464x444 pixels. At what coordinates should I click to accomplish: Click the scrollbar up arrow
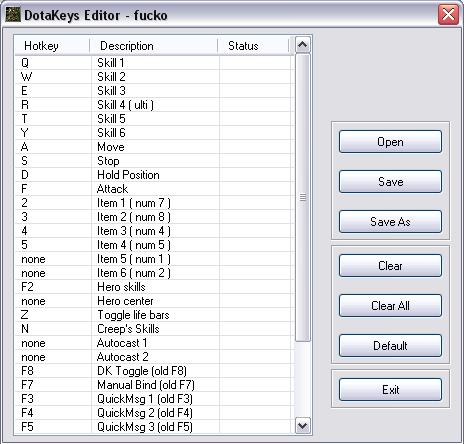(303, 45)
